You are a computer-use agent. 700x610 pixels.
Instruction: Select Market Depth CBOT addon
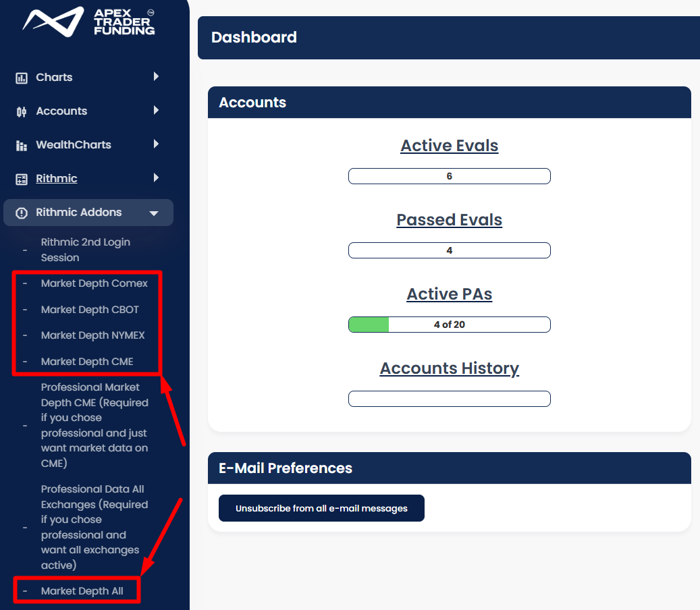coord(90,310)
